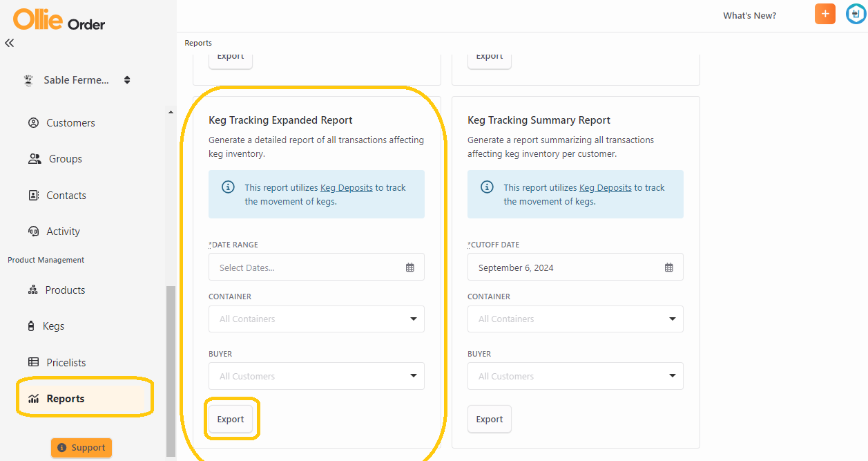The height and width of the screenshot is (461, 868).
Task: Open Buyer dropdown in Summary Report
Action: [x=575, y=377]
